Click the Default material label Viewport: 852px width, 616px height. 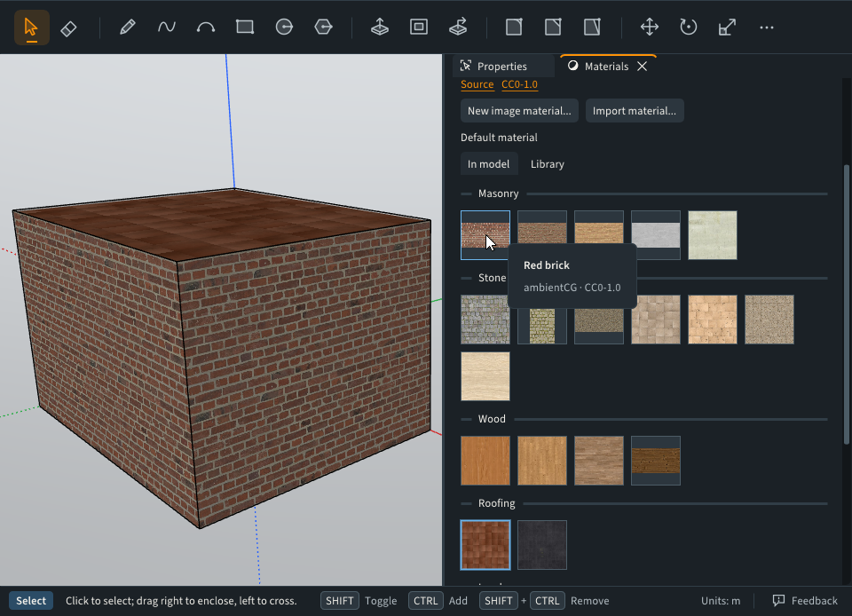click(x=499, y=138)
